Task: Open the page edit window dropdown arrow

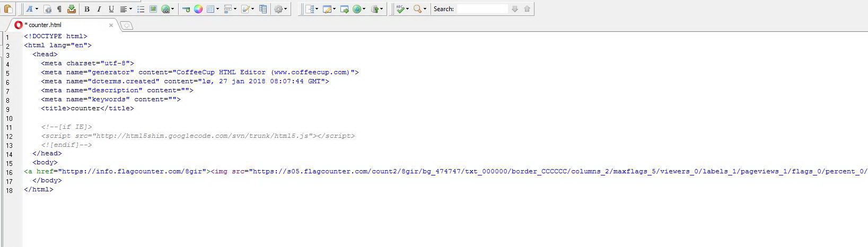Action: click(334, 9)
